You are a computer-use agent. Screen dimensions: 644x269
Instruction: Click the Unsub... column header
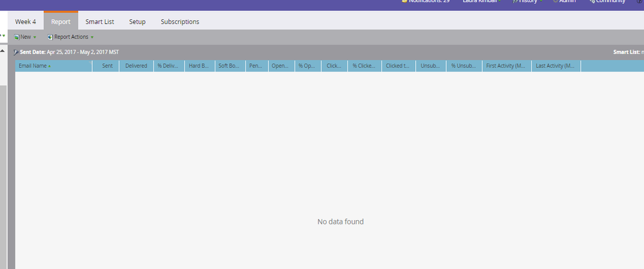[431, 66]
